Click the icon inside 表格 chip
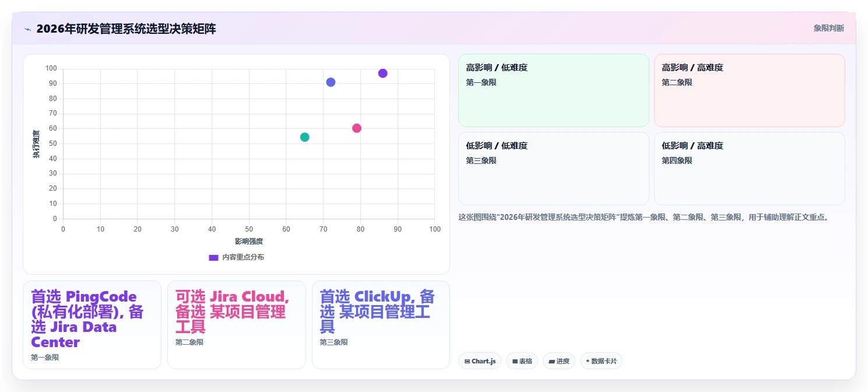 [x=515, y=362]
